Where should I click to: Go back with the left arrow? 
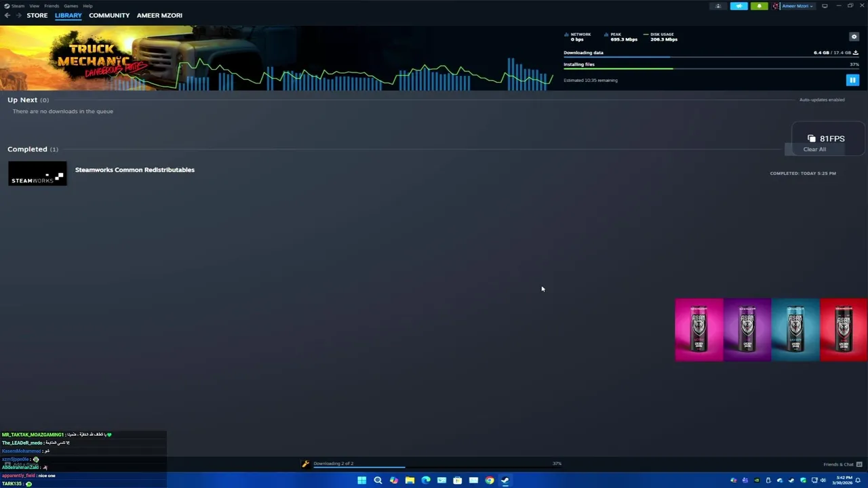pyautogui.click(x=7, y=15)
